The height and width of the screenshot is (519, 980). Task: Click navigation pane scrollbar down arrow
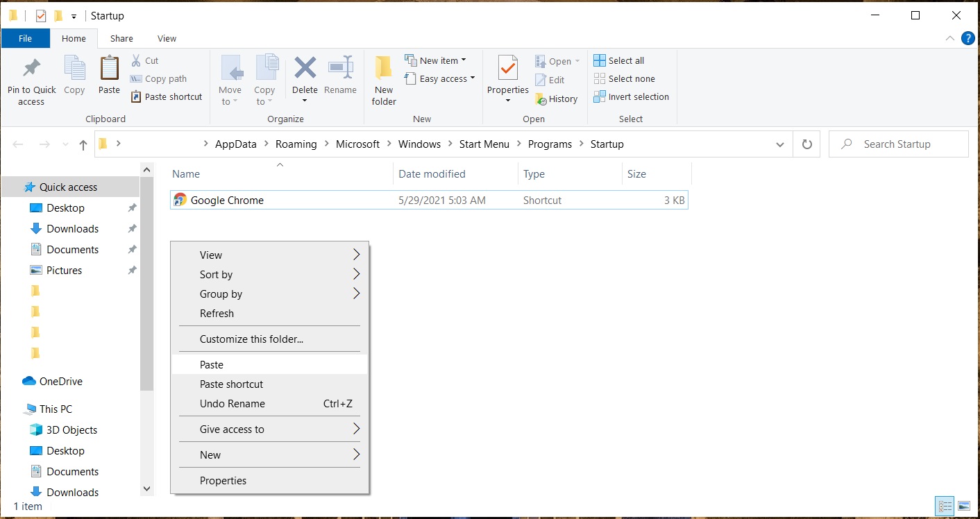pyautogui.click(x=146, y=488)
